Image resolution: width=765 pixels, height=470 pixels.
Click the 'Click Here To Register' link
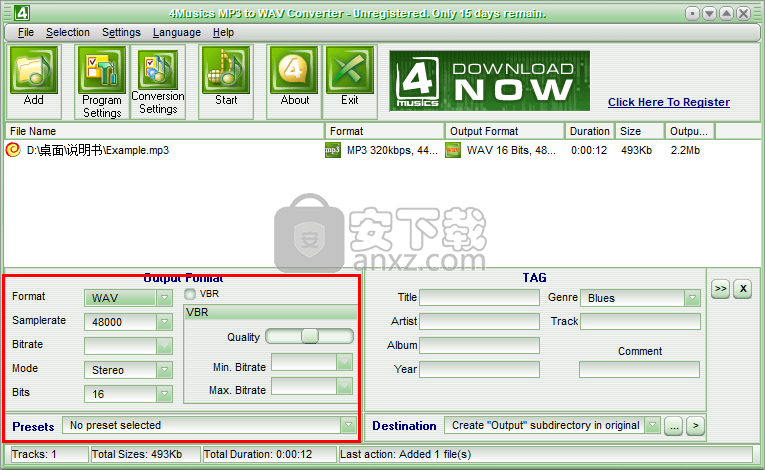669,102
